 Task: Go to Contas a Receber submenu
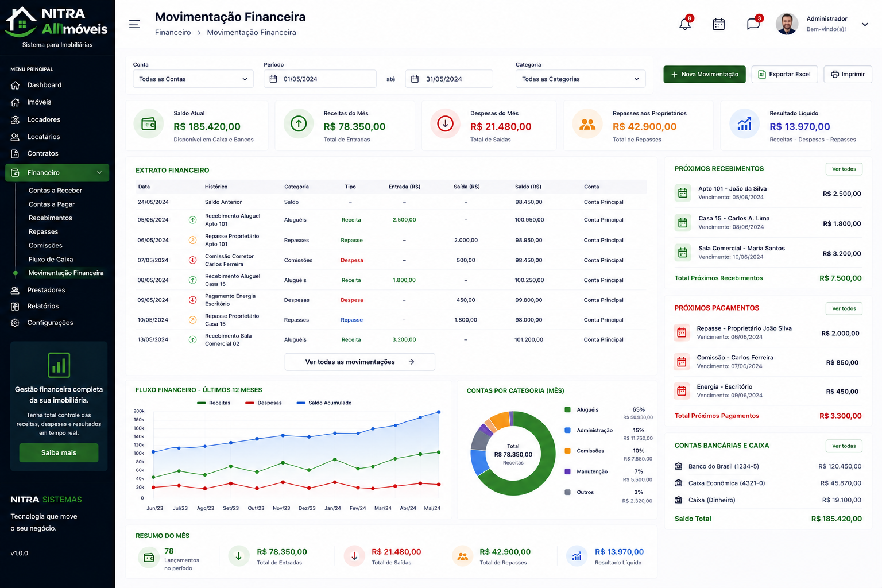55,191
